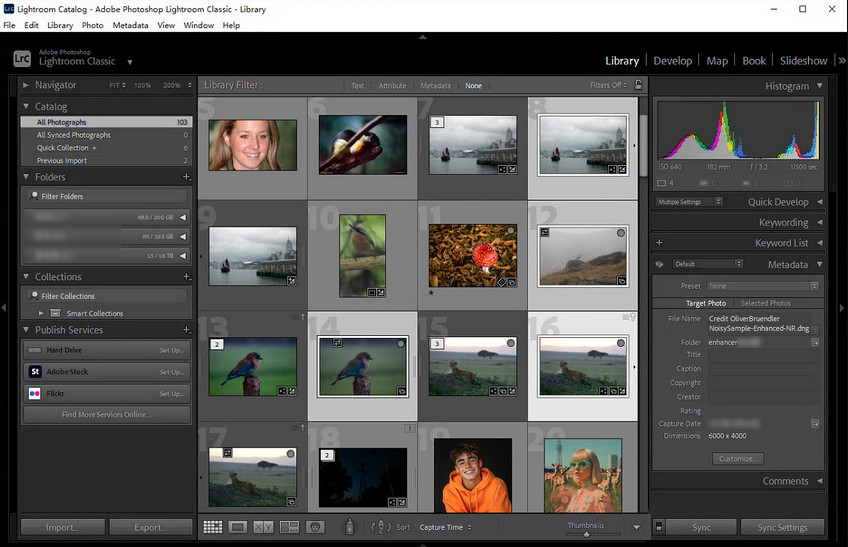848x547 pixels.
Task: Open Compare view (X|Y icon)
Action: [x=263, y=527]
